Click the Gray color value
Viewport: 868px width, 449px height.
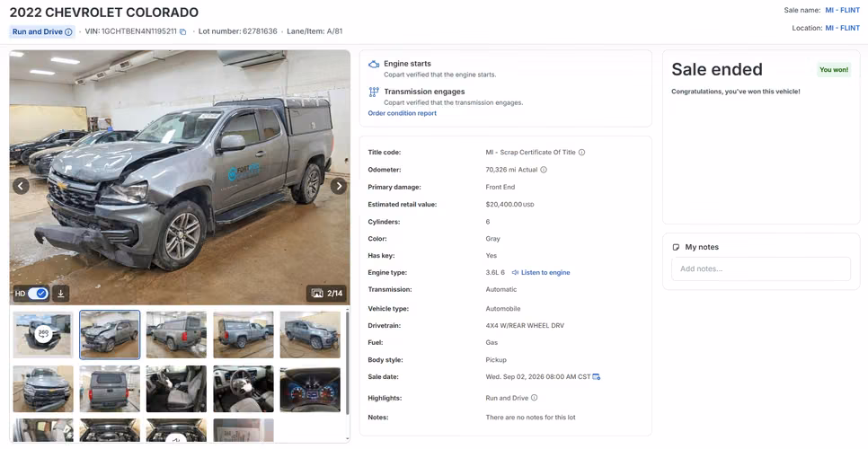pos(492,239)
